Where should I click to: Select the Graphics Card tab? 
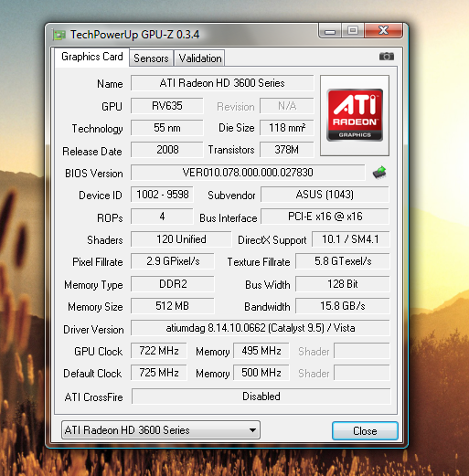(x=92, y=57)
